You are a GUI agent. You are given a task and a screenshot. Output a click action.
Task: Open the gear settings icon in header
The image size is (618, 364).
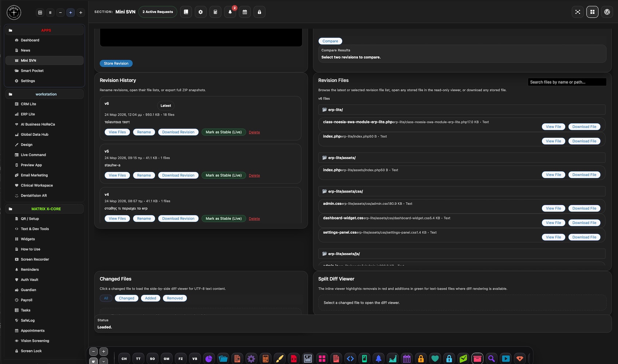tap(201, 12)
